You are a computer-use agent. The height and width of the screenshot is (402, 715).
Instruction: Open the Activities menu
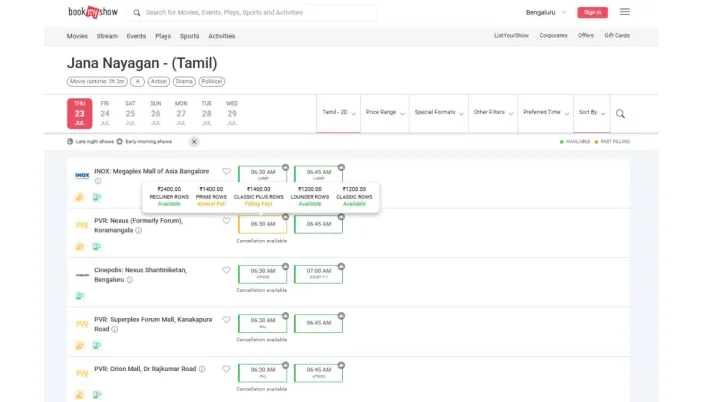222,36
